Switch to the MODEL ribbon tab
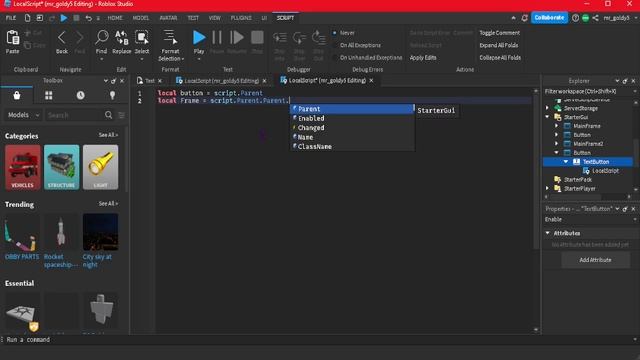This screenshot has width=640, height=360. pos(141,18)
